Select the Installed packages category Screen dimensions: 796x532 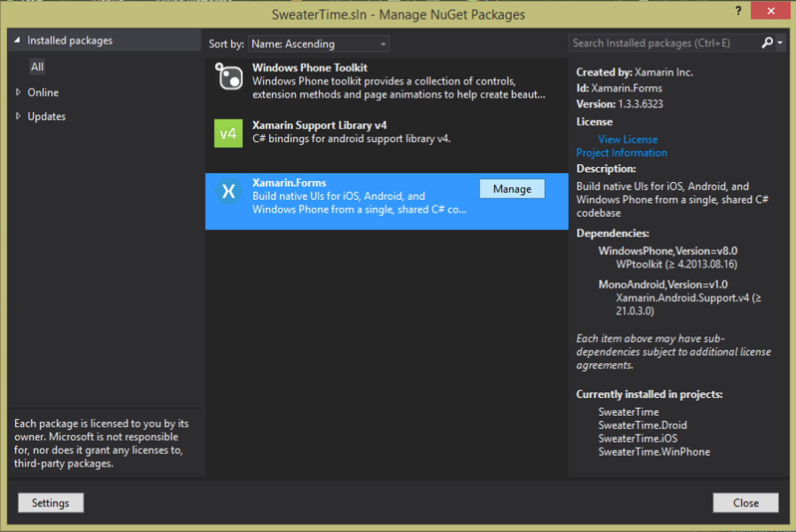(70, 41)
